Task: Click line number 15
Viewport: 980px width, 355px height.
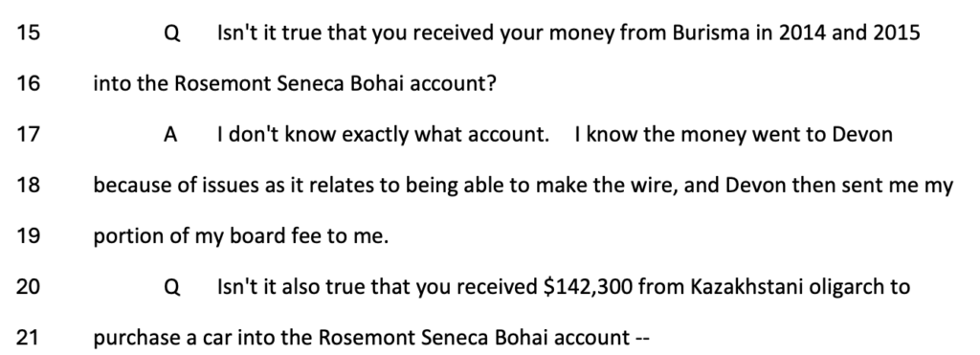Action: click(28, 33)
